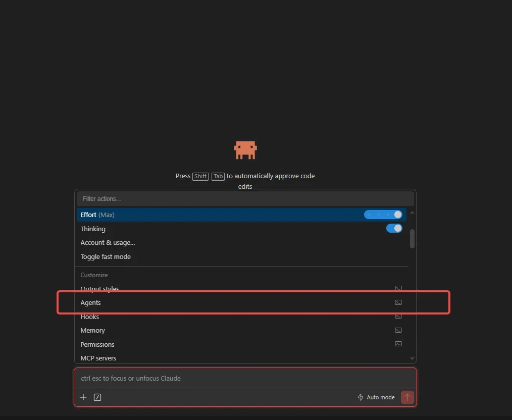Click the Tab key hint

tap(218, 176)
